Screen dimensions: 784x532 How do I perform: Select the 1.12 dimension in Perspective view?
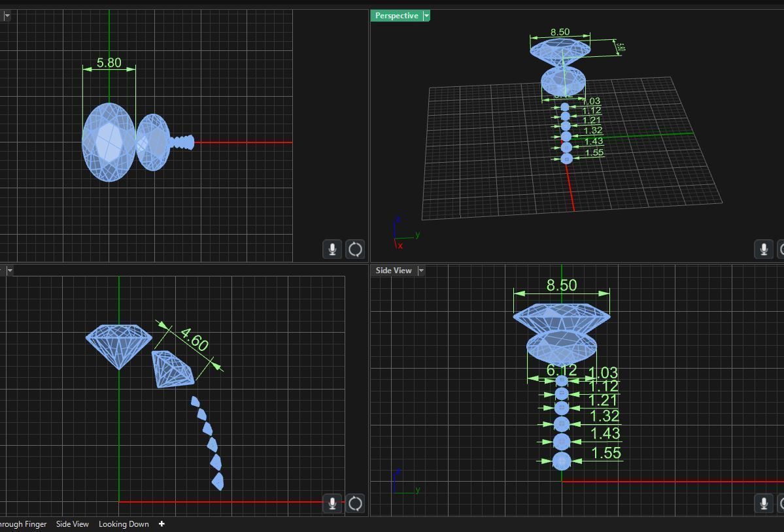tap(592, 111)
